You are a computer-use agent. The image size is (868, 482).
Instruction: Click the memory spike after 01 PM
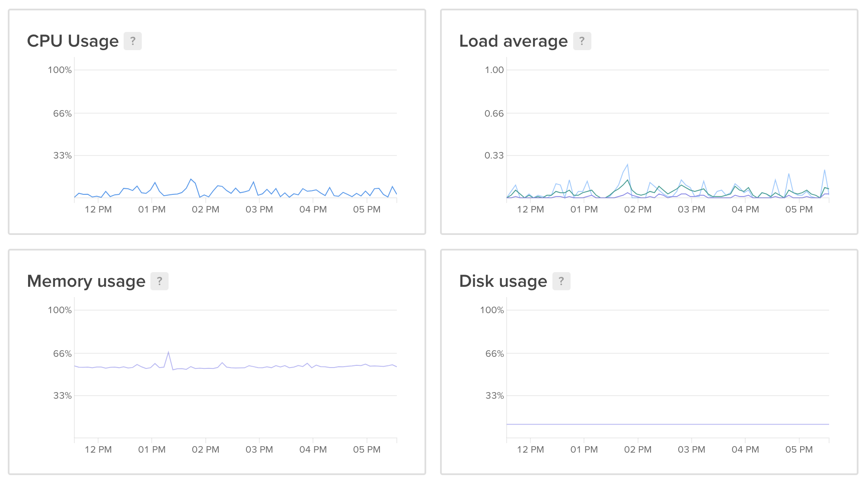pos(169,352)
